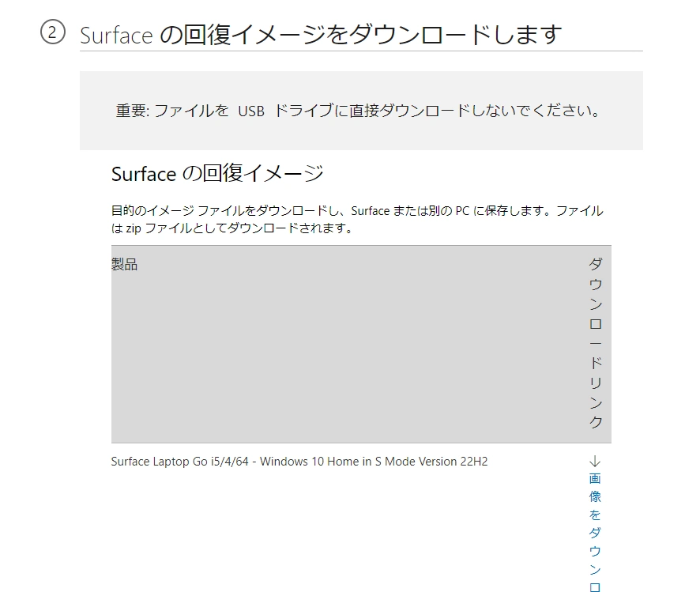Click the vertical 画像をダウンロード download link
The width and height of the screenshot is (700, 592).
click(595, 531)
